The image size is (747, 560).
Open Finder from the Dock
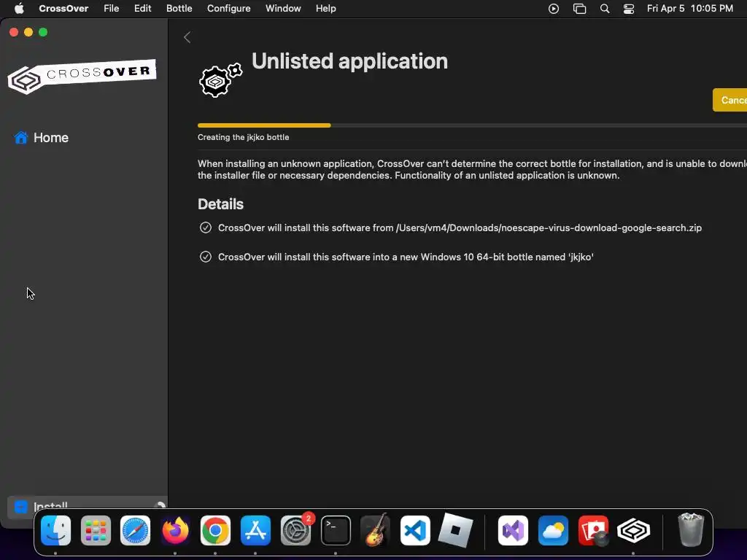[55, 530]
